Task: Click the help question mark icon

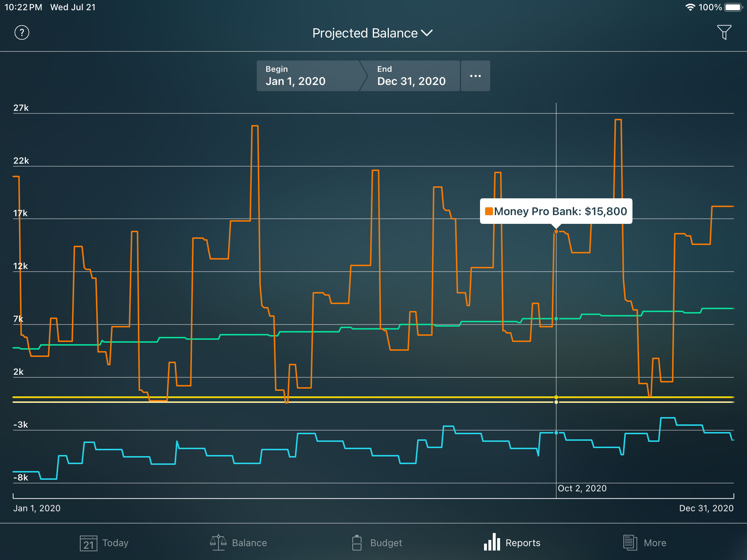Action: pyautogui.click(x=22, y=32)
